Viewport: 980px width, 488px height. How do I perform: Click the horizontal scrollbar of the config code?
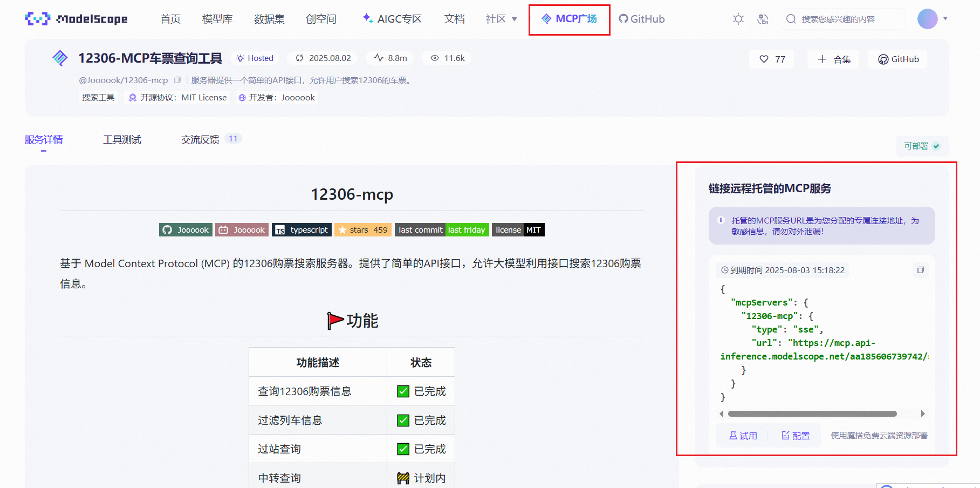coord(812,414)
